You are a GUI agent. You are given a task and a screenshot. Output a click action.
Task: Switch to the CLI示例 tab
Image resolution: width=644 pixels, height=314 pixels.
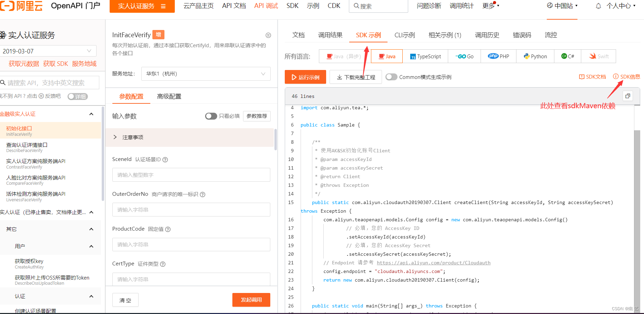404,35
